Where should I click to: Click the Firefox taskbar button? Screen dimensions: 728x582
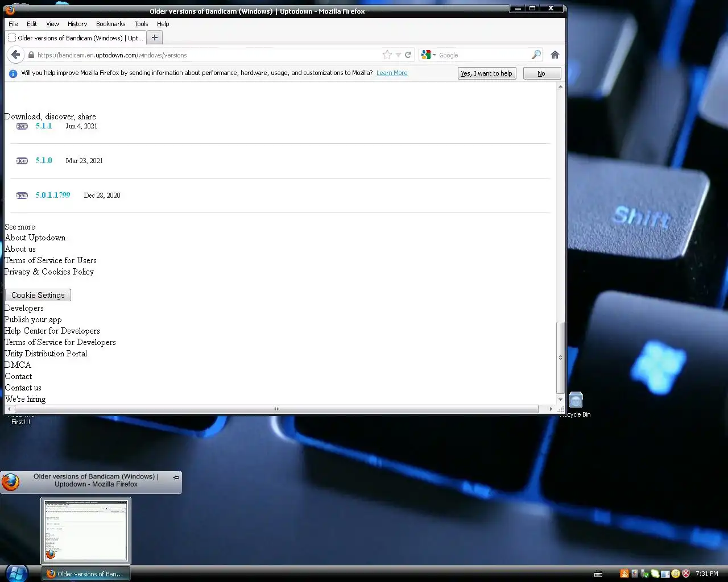pos(86,573)
